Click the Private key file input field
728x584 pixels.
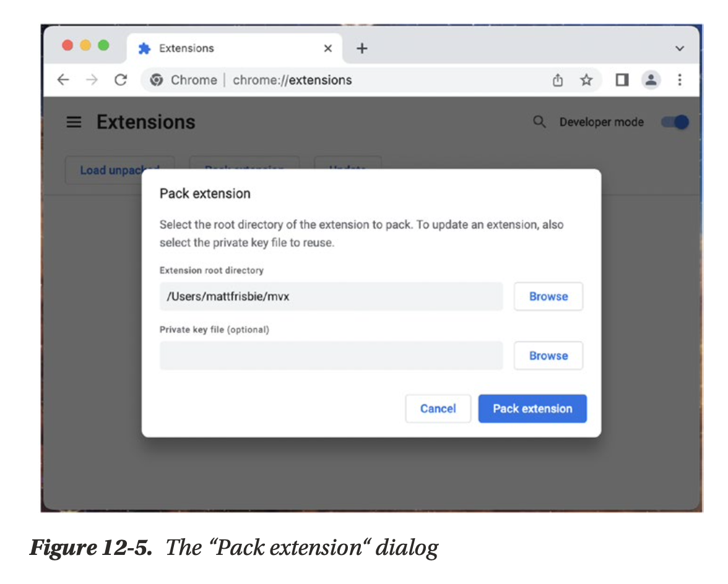(331, 356)
